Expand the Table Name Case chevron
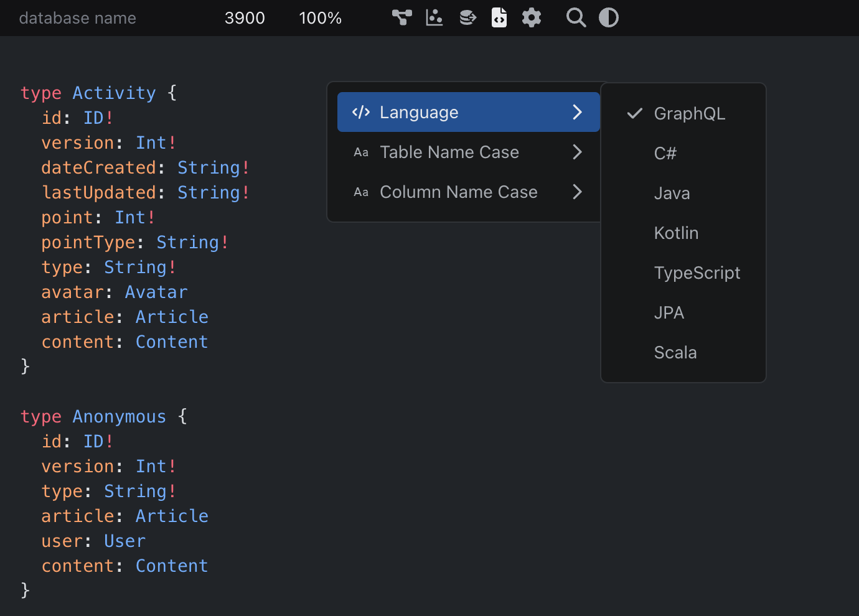 point(577,152)
